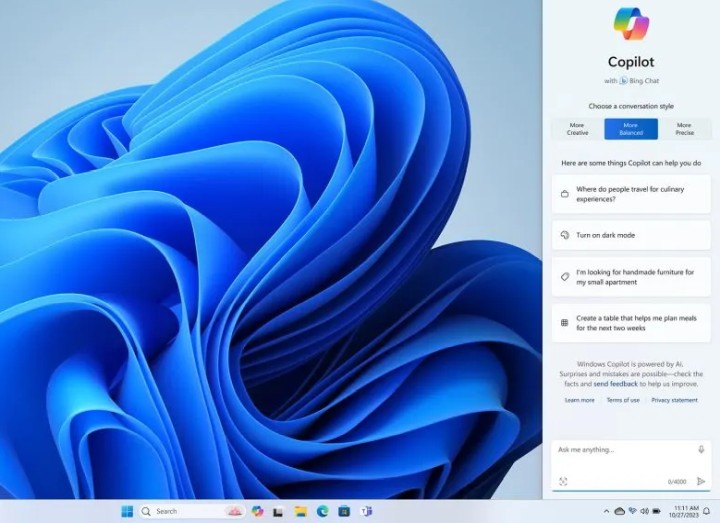Viewport: 720px width, 523px height.
Task: Click the battery status tray icon
Action: [x=657, y=511]
